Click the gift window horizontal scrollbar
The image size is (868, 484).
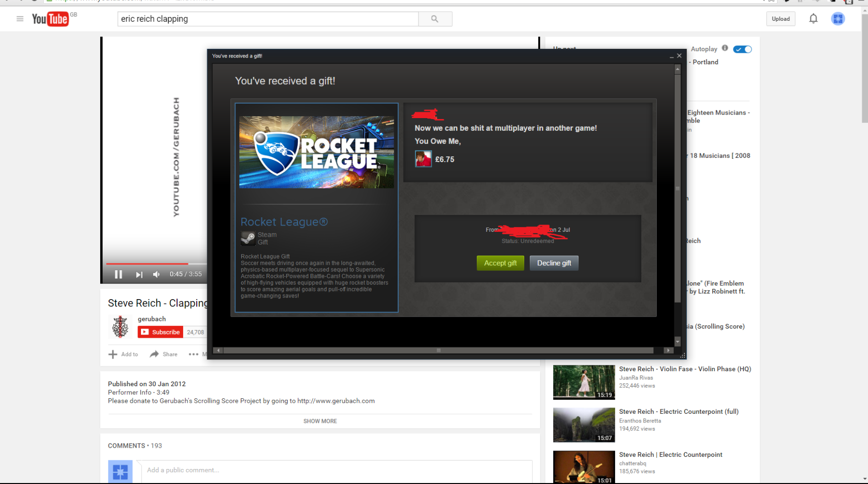[438, 350]
